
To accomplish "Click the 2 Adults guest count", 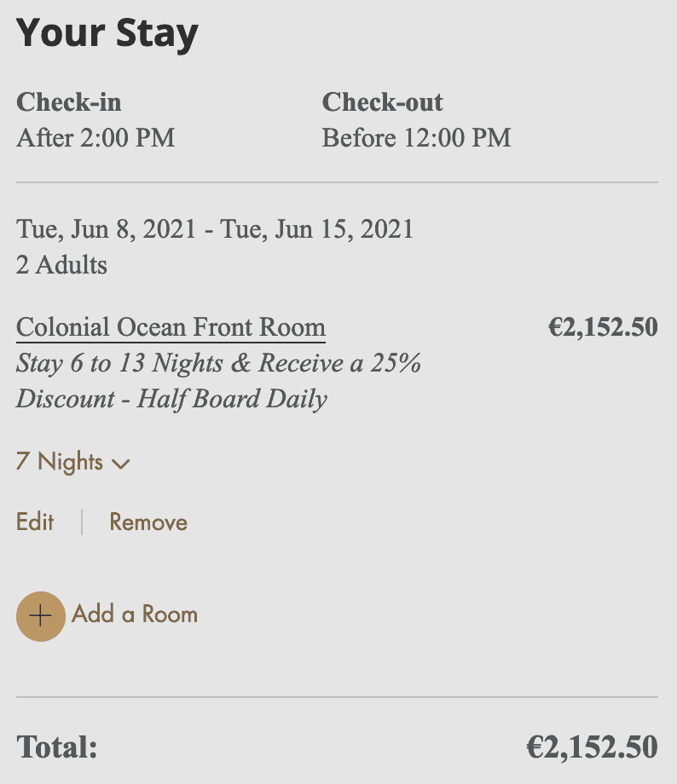I will 61,265.
